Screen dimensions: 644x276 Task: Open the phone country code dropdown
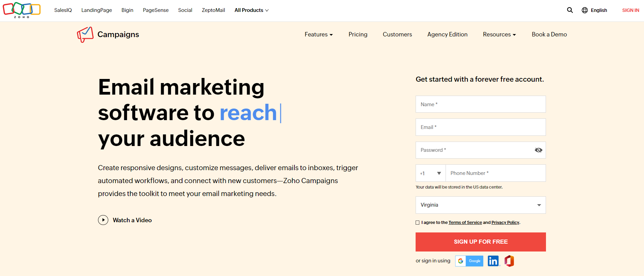430,173
